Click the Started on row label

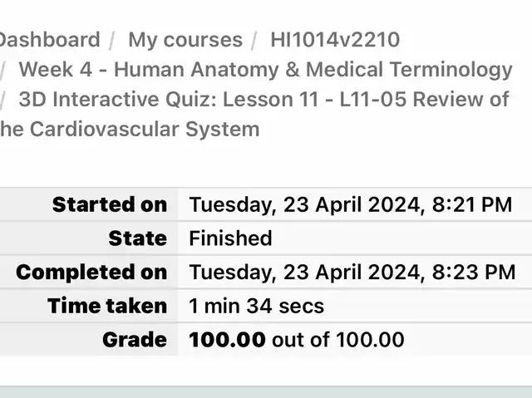(110, 204)
